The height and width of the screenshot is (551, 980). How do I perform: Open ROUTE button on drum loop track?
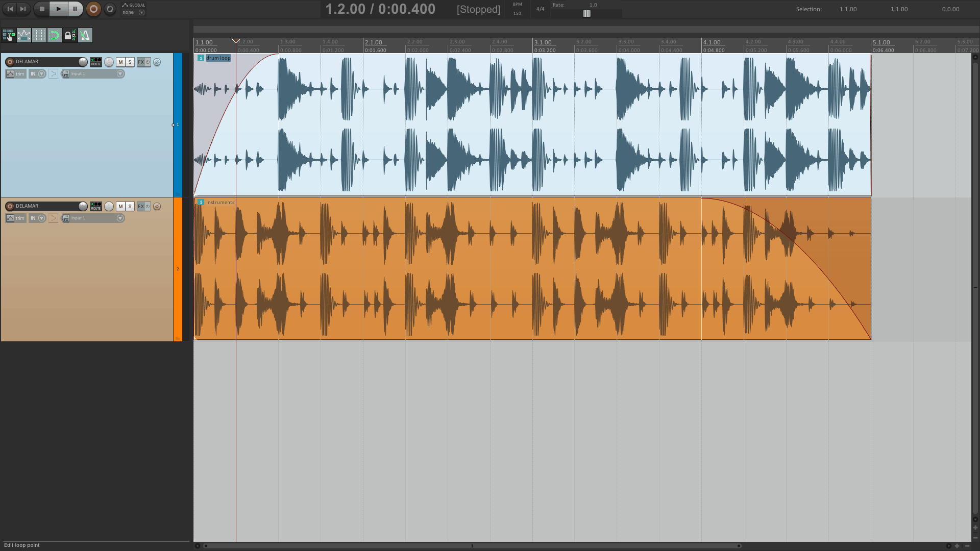[x=95, y=62]
